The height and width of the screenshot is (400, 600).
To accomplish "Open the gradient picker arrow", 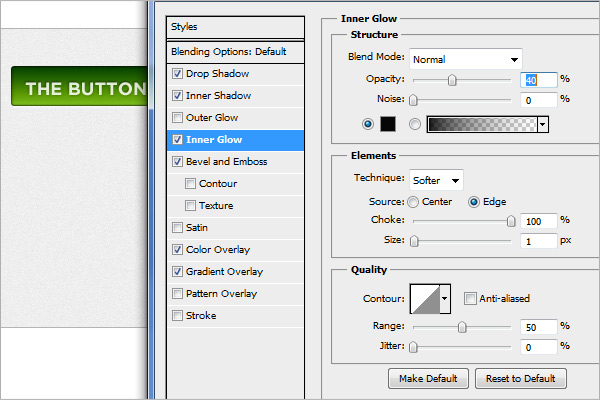I will click(x=543, y=124).
